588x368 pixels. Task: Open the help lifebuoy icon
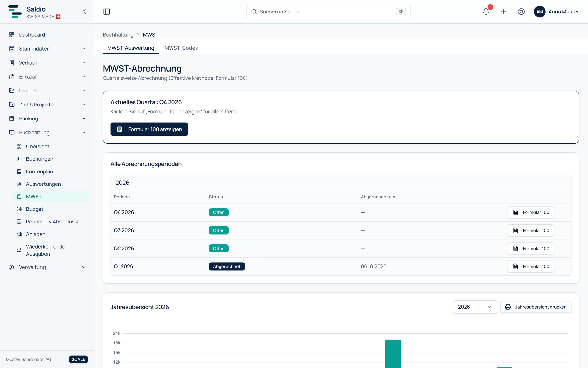[x=521, y=12]
